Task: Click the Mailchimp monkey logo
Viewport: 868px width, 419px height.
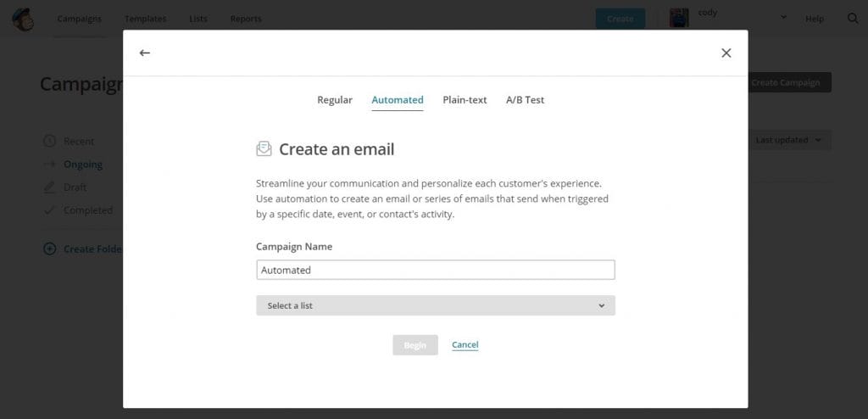Action: (x=23, y=19)
